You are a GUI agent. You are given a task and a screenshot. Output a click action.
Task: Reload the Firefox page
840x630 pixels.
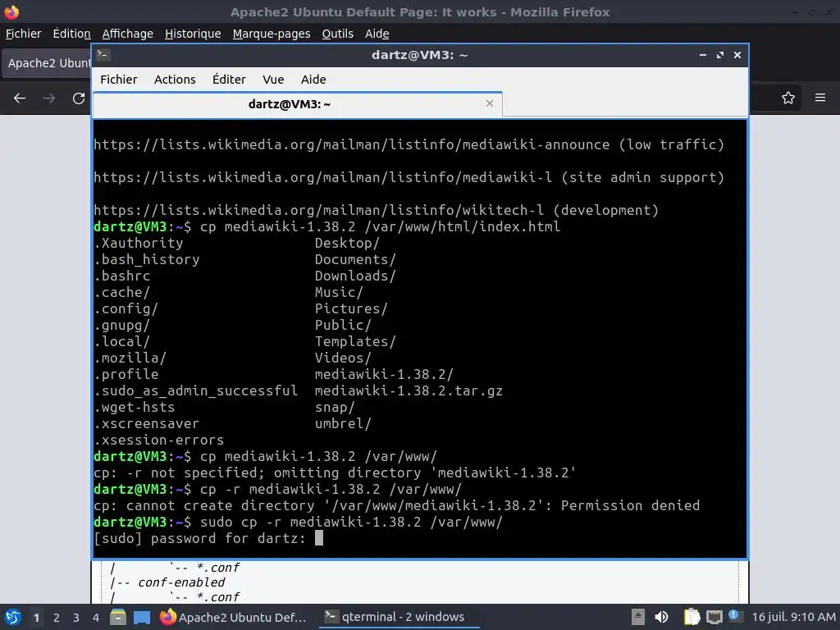(79, 98)
